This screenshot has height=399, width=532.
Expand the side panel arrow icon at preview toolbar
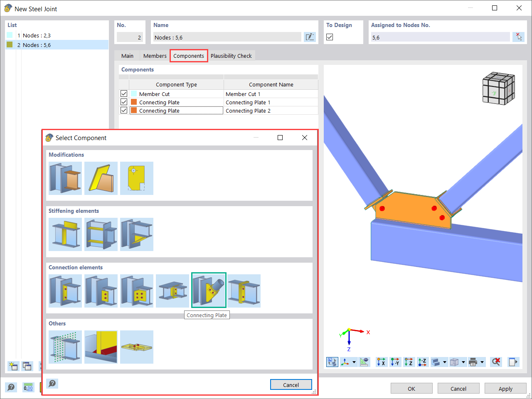pyautogui.click(x=514, y=362)
